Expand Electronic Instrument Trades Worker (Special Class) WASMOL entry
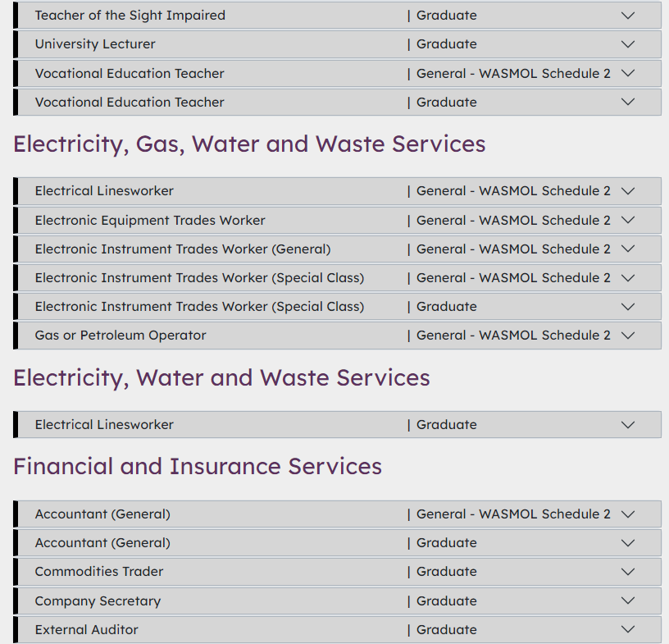Screen dimensions: 669x644 pyautogui.click(x=199, y=277)
